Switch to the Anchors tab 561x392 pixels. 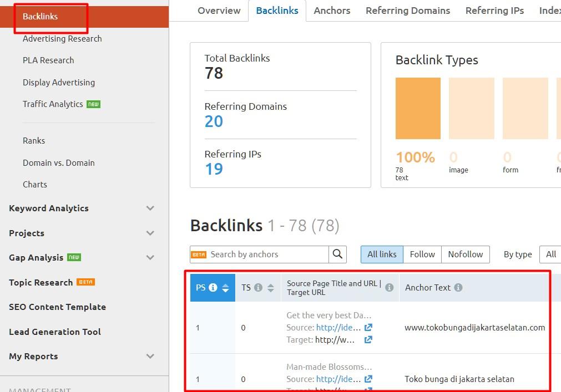tap(332, 11)
